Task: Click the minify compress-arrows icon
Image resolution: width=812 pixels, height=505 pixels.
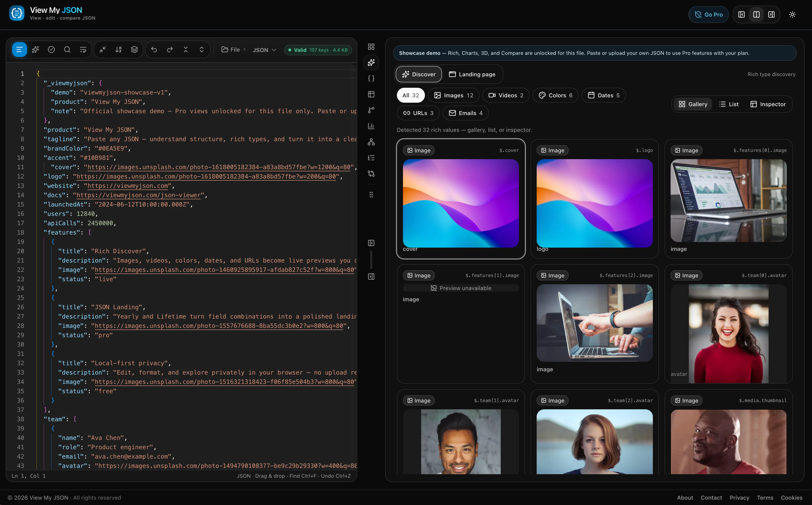Action: [x=102, y=50]
